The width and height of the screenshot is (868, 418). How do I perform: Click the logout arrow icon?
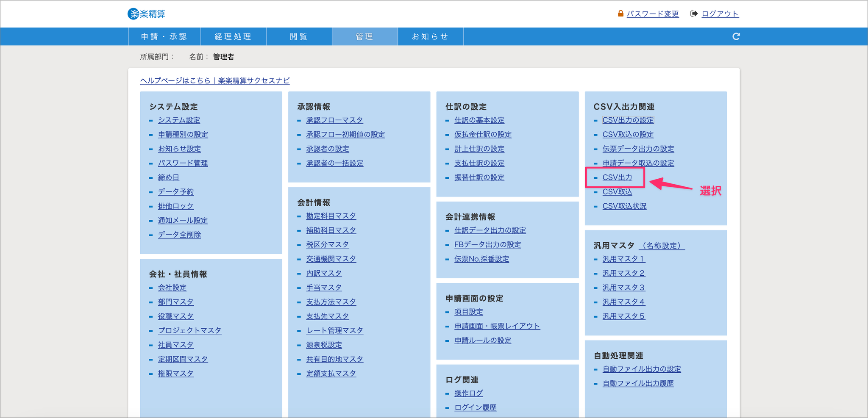point(694,14)
